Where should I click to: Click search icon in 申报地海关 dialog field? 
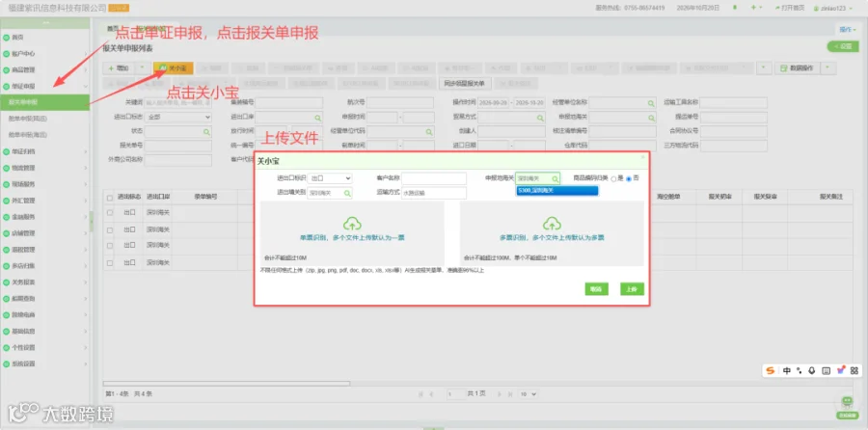click(555, 178)
